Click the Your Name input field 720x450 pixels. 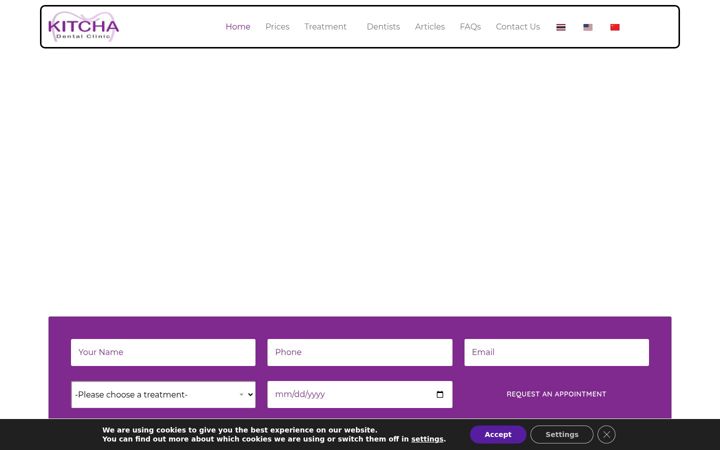pyautogui.click(x=163, y=352)
